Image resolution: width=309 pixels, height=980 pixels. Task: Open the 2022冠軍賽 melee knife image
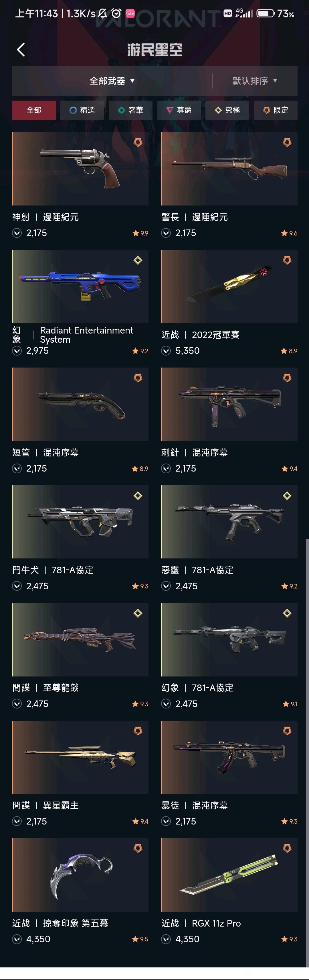click(x=229, y=286)
